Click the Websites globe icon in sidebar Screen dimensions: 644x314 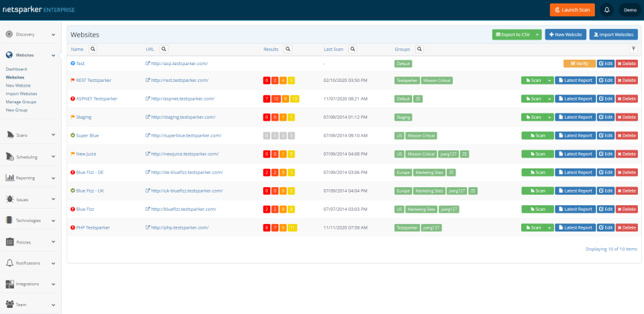click(x=9, y=55)
